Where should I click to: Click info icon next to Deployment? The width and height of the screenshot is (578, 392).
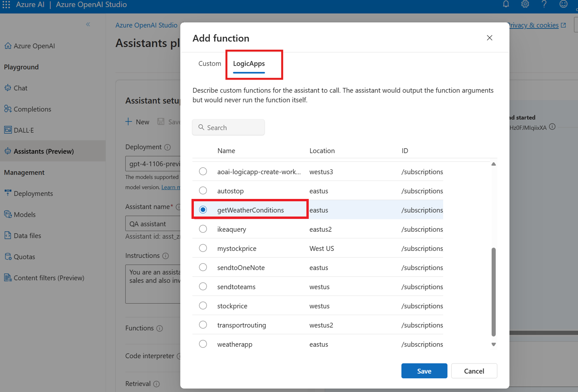tap(167, 147)
